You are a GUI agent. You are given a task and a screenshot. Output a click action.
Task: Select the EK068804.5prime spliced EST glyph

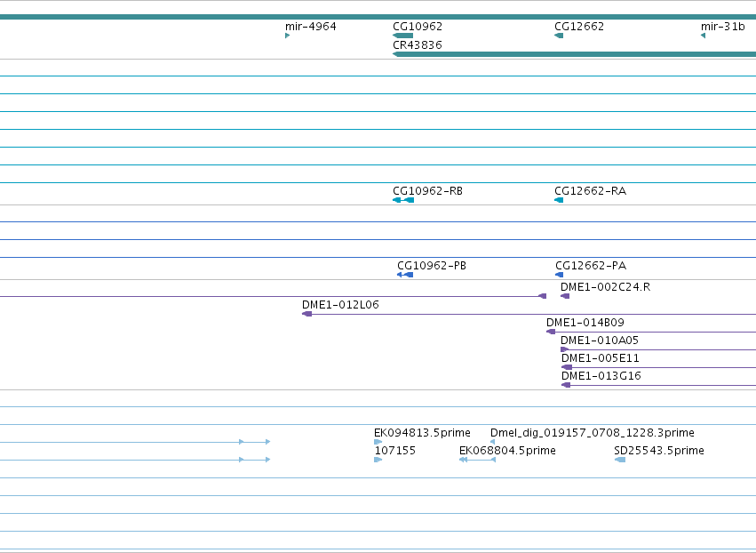pyautogui.click(x=477, y=460)
